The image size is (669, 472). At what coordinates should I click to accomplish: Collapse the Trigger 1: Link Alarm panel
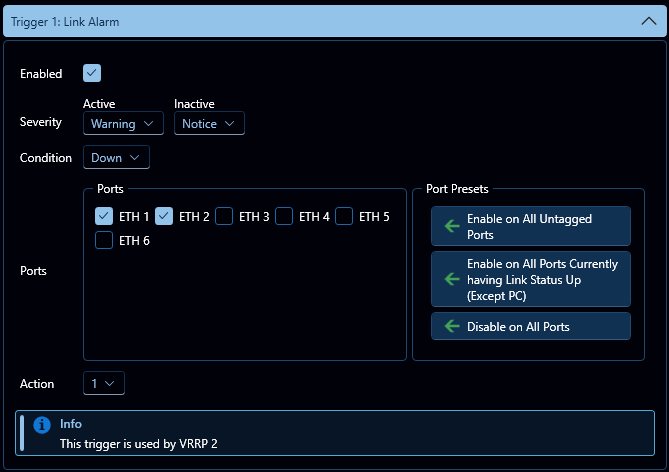pyautogui.click(x=649, y=21)
